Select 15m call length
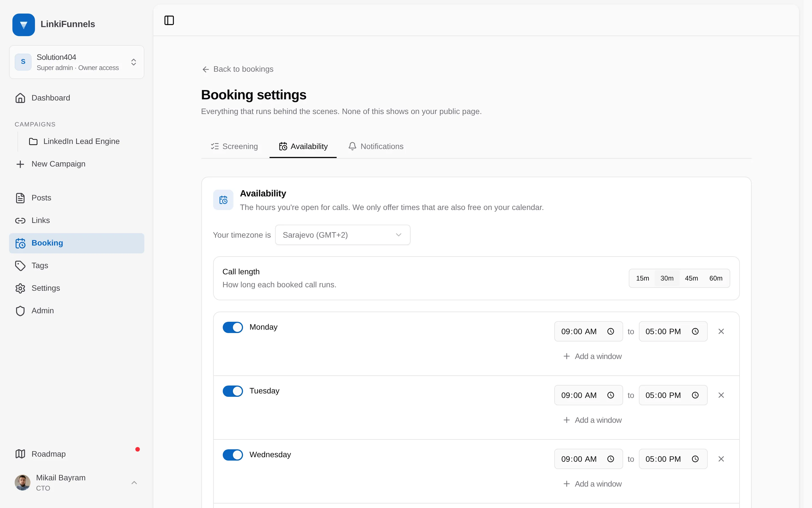 [x=643, y=278]
